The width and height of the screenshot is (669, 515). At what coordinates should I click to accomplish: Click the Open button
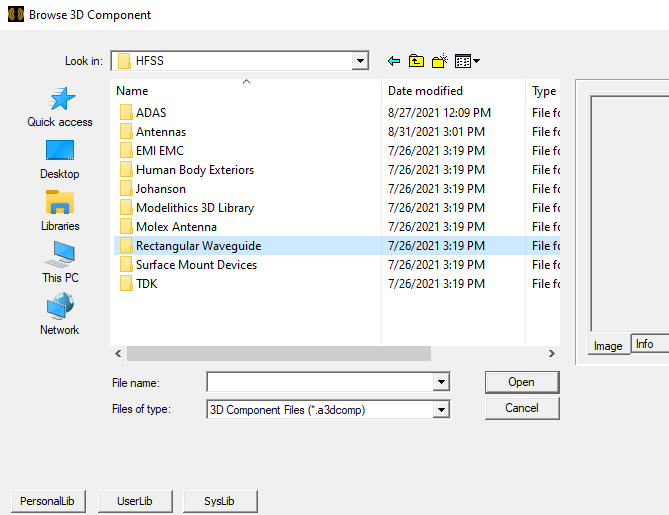point(522,382)
